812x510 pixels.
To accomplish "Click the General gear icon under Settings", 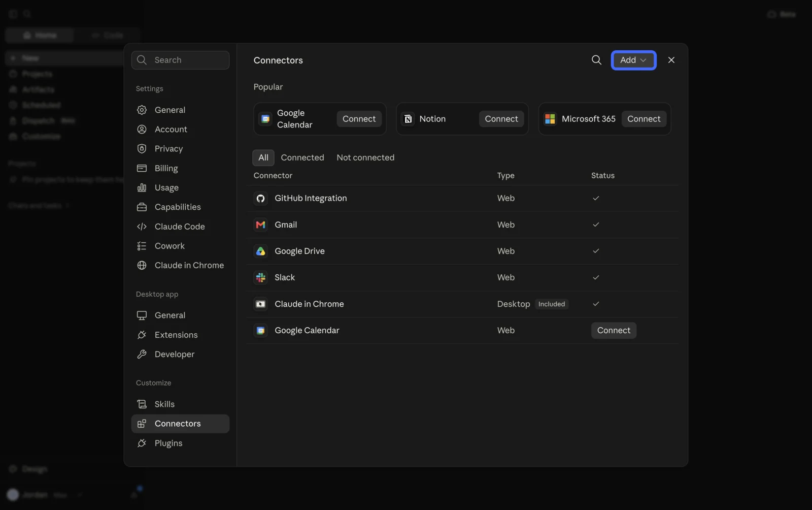I will (142, 110).
